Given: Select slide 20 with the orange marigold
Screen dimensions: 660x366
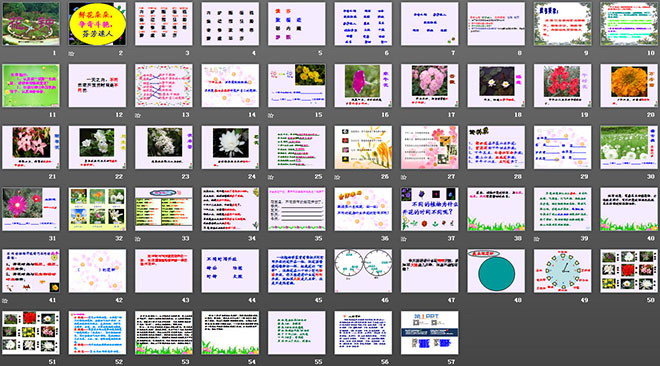Looking at the screenshot, I should pos(629,85).
